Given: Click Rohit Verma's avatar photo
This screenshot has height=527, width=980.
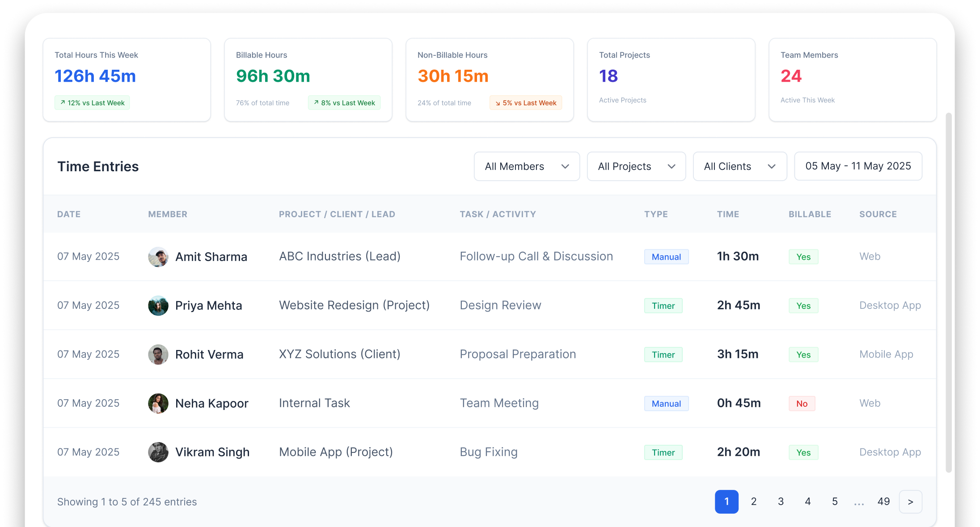Looking at the screenshot, I should [158, 354].
